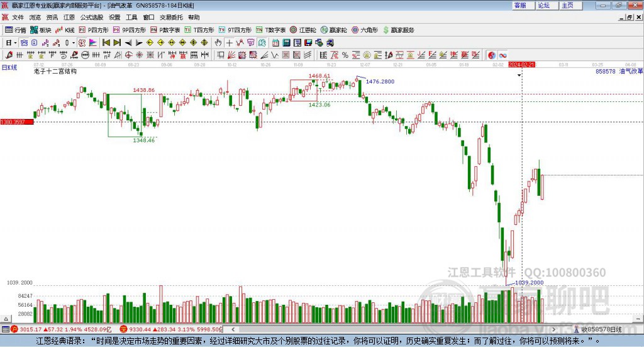Click the pink flag indicator icon
This screenshot has width=644, height=347.
[93, 43]
